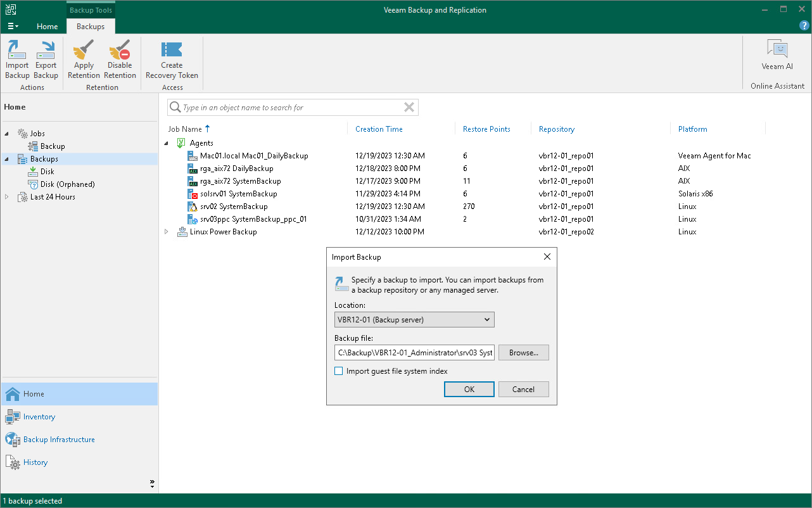Click the solsrv01 SystemBackup Solaris icon
Image resolution: width=812 pixels, height=508 pixels.
(193, 194)
